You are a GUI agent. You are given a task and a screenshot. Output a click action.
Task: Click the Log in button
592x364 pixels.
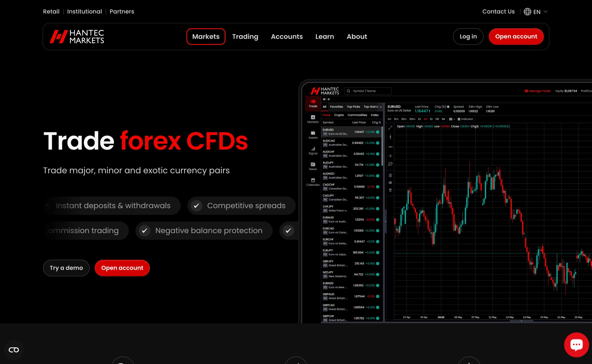[468, 36]
